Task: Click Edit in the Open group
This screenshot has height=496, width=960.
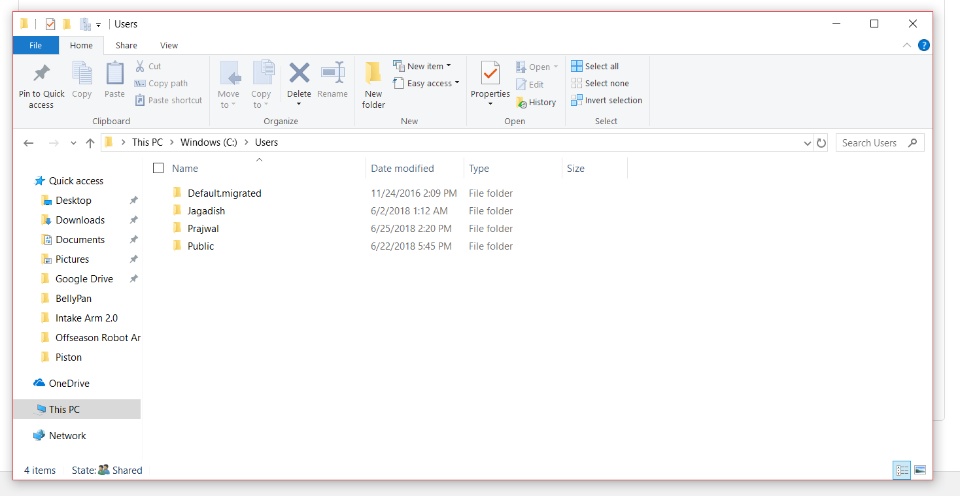Action: pos(530,85)
